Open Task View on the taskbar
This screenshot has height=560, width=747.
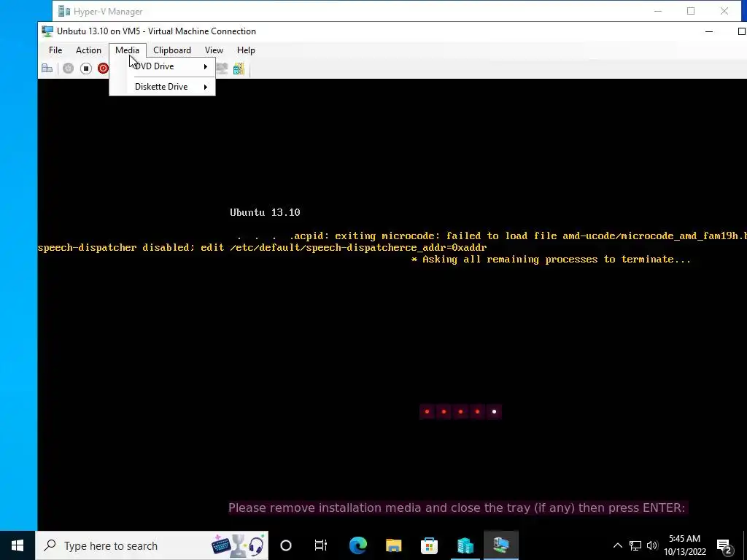(x=321, y=545)
